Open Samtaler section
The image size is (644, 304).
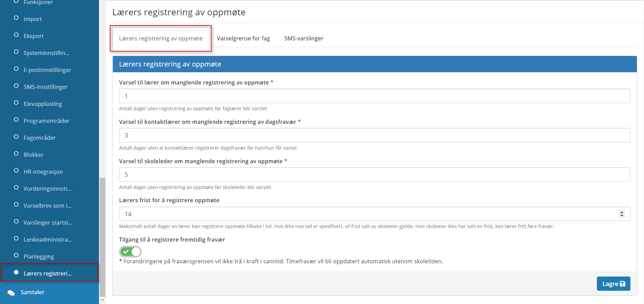tap(32, 292)
